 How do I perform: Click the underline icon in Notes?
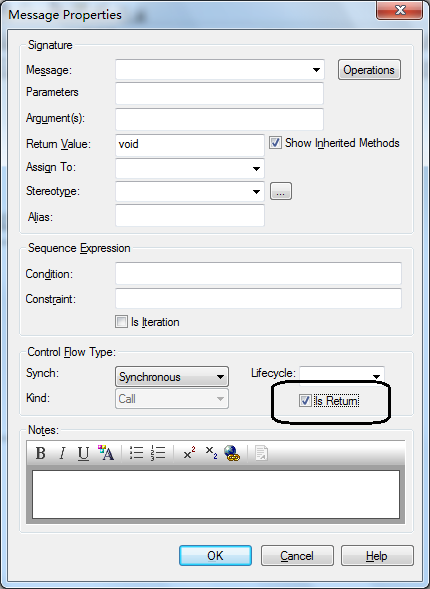pyautogui.click(x=83, y=453)
